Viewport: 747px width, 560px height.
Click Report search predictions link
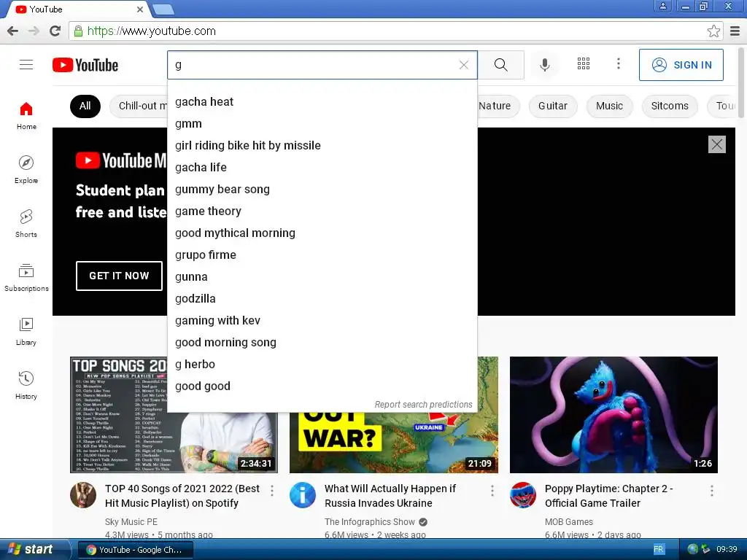click(423, 404)
